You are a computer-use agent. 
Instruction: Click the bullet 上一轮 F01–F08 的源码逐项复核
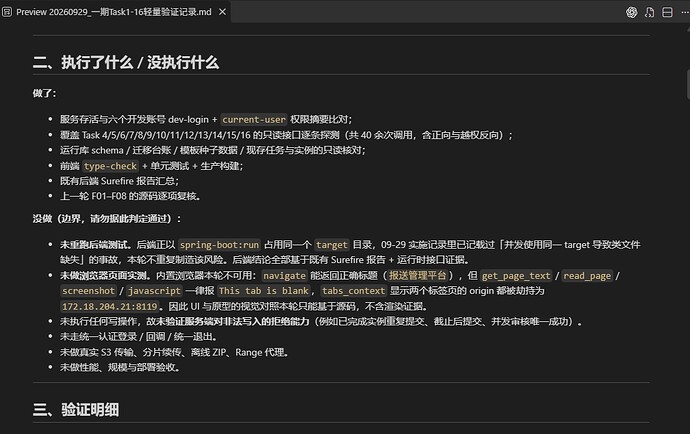(130, 196)
